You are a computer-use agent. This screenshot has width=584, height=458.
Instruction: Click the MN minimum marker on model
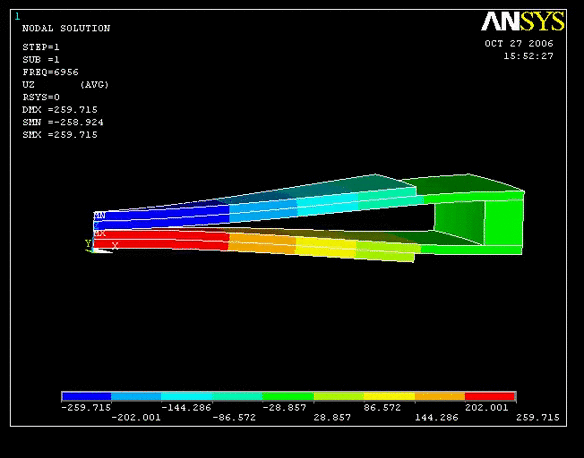99,216
